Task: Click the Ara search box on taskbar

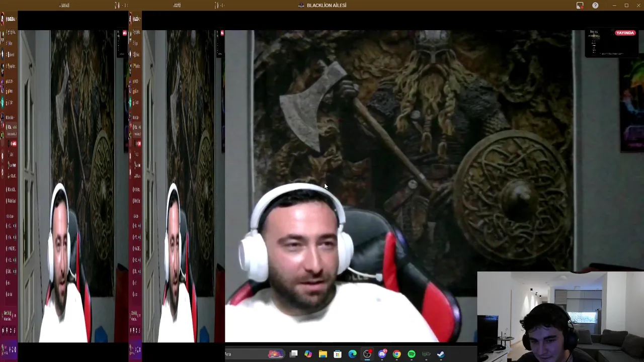Action: pyautogui.click(x=255, y=354)
